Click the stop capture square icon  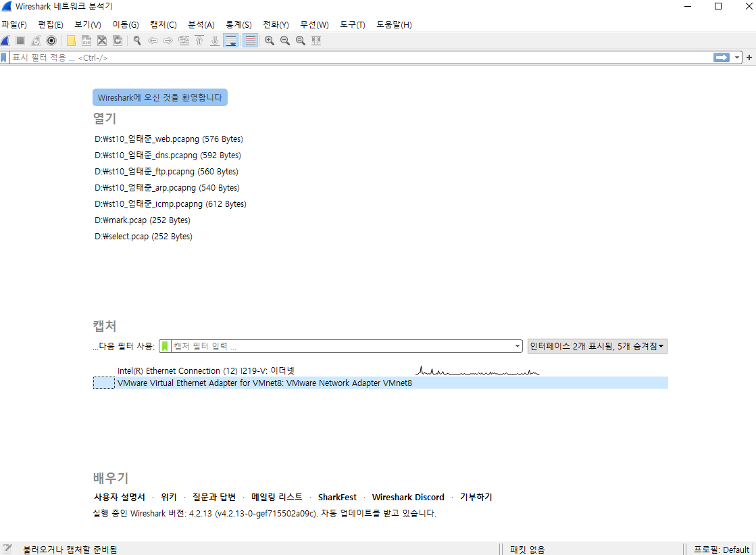click(x=20, y=41)
